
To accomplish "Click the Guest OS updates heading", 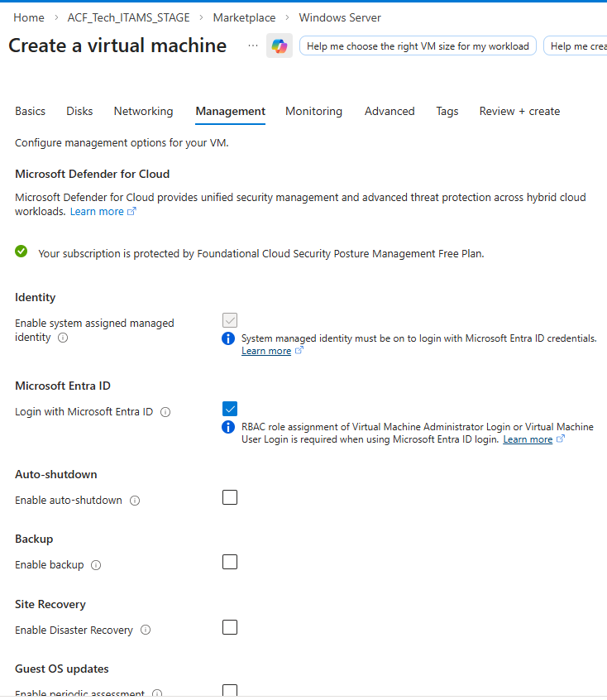I will click(x=62, y=669).
